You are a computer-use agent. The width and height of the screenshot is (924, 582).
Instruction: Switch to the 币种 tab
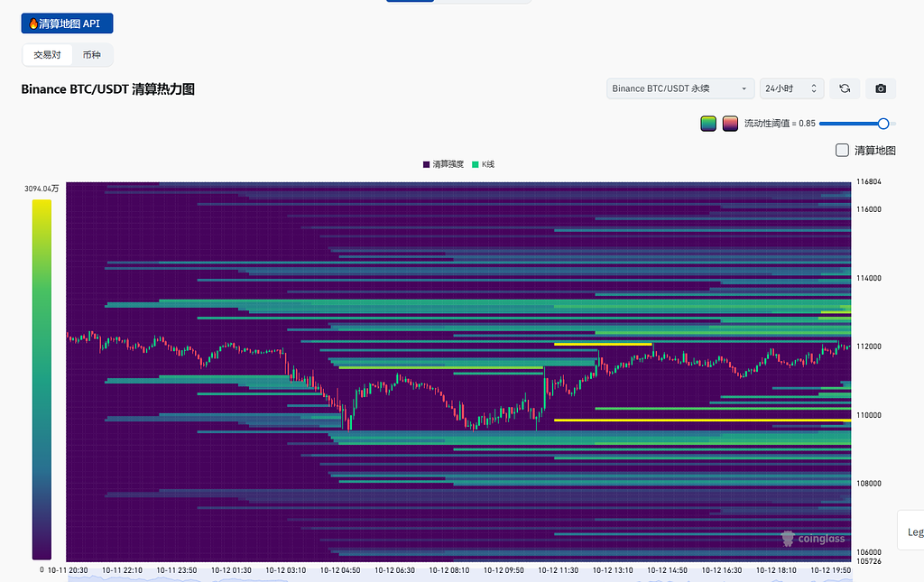click(x=91, y=55)
